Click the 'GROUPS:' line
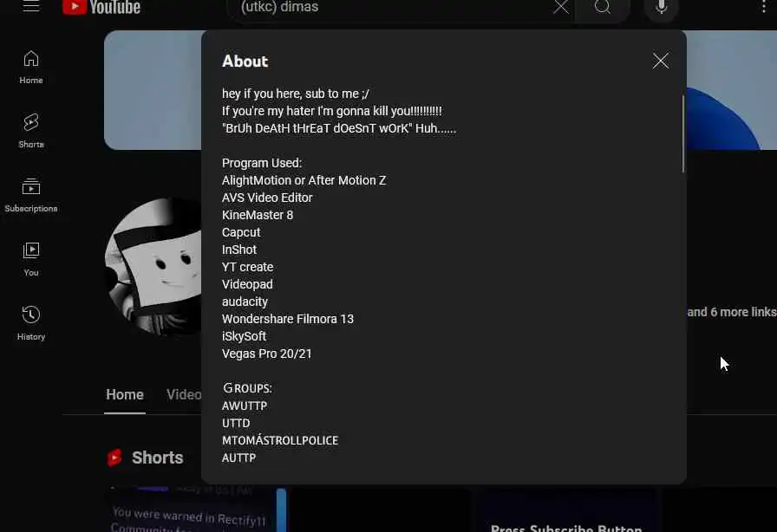 [x=247, y=388]
